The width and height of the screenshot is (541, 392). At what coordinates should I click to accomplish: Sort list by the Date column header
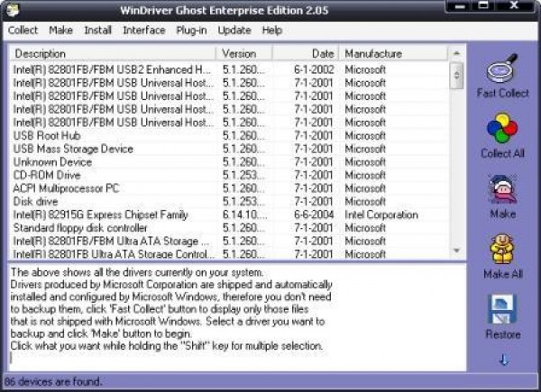(x=306, y=54)
